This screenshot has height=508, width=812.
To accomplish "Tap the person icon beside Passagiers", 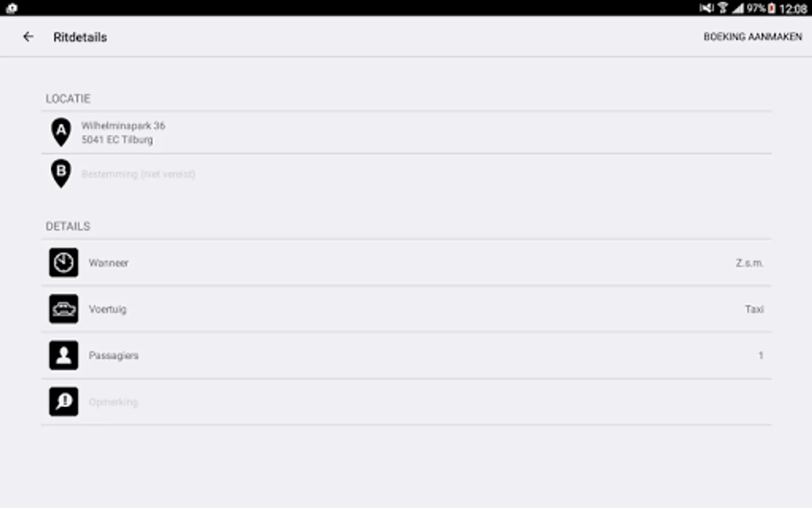I will [x=64, y=356].
